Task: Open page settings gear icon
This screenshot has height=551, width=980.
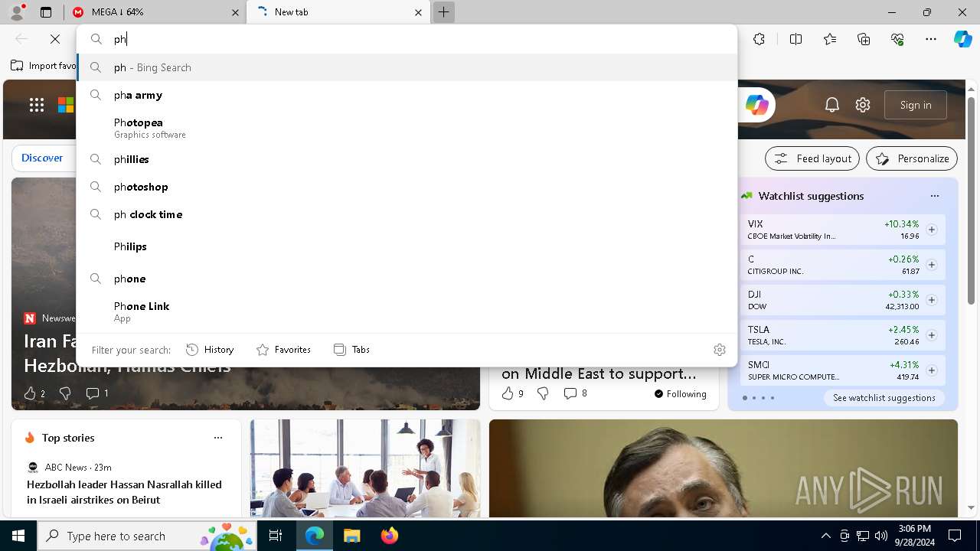Action: click(863, 105)
